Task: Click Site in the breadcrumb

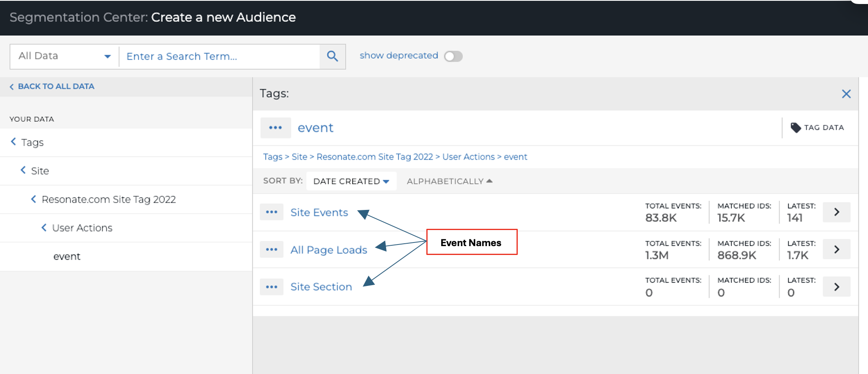Action: point(300,157)
